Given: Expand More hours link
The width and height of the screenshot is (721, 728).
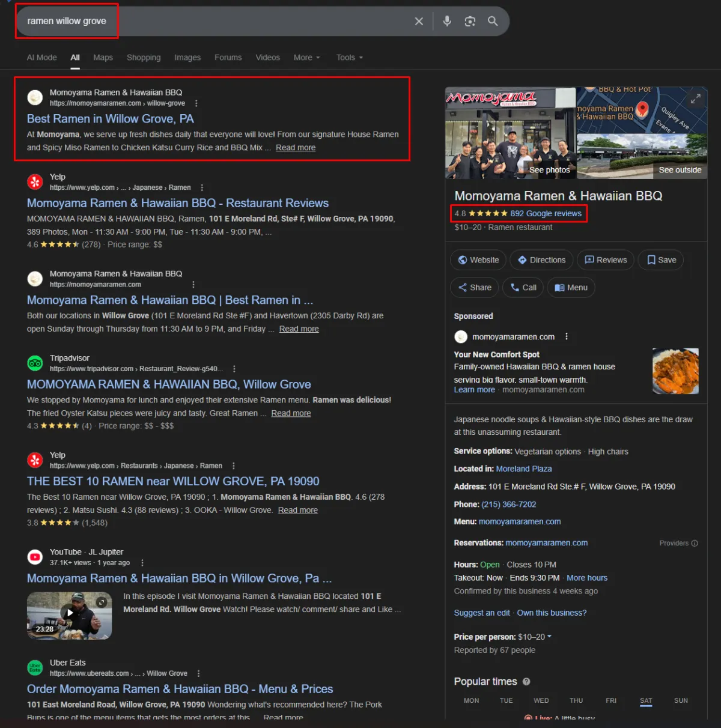Looking at the screenshot, I should coord(587,578).
